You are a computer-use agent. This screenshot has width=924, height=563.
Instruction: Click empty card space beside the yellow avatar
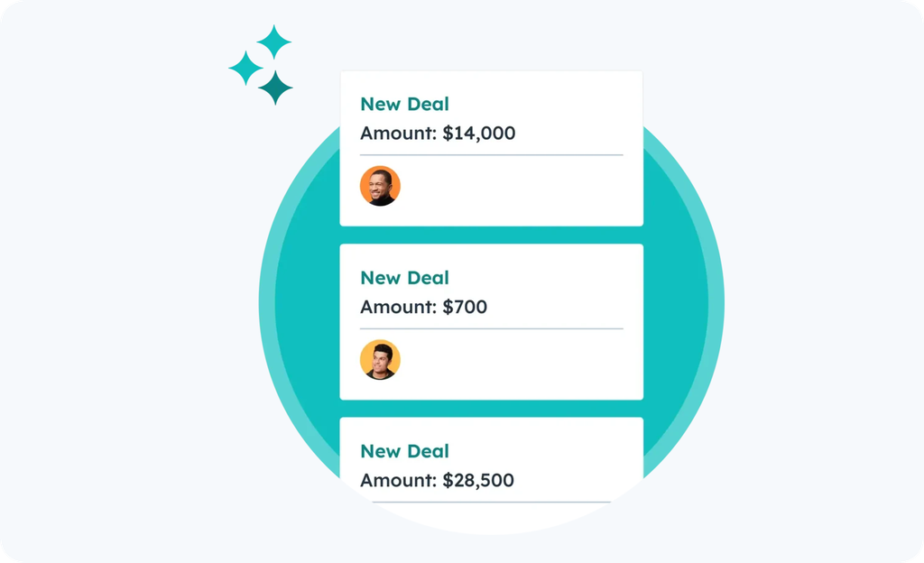click(x=523, y=361)
